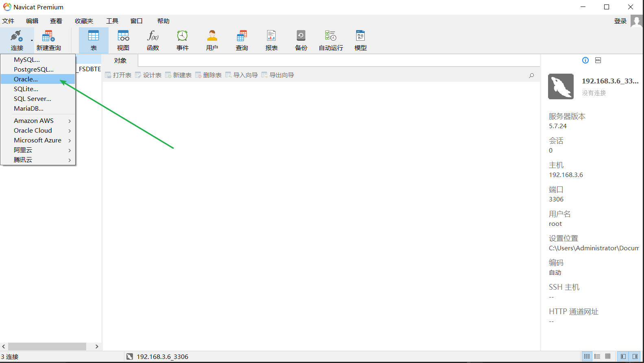
Task: Click Delete Table (删除表) button
Action: [x=209, y=75]
